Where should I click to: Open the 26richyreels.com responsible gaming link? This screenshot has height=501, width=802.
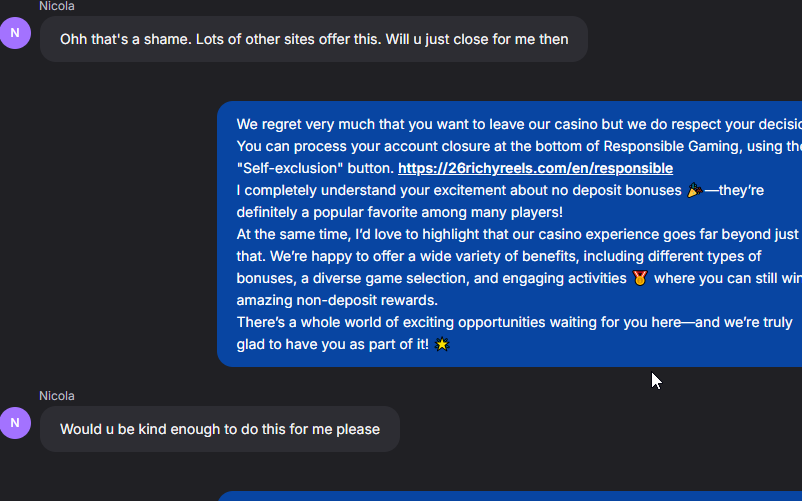tap(535, 168)
